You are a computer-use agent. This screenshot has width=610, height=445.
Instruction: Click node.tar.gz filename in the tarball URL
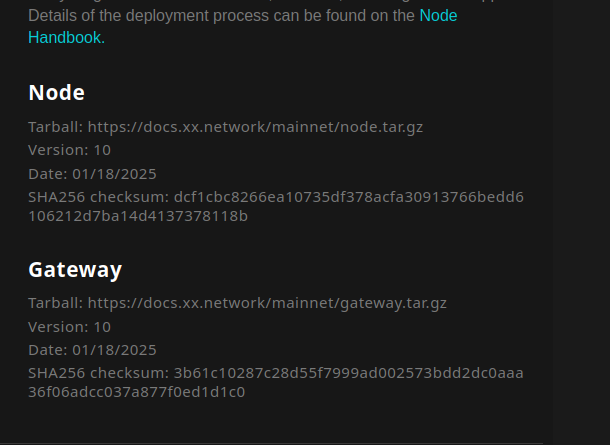click(396, 127)
